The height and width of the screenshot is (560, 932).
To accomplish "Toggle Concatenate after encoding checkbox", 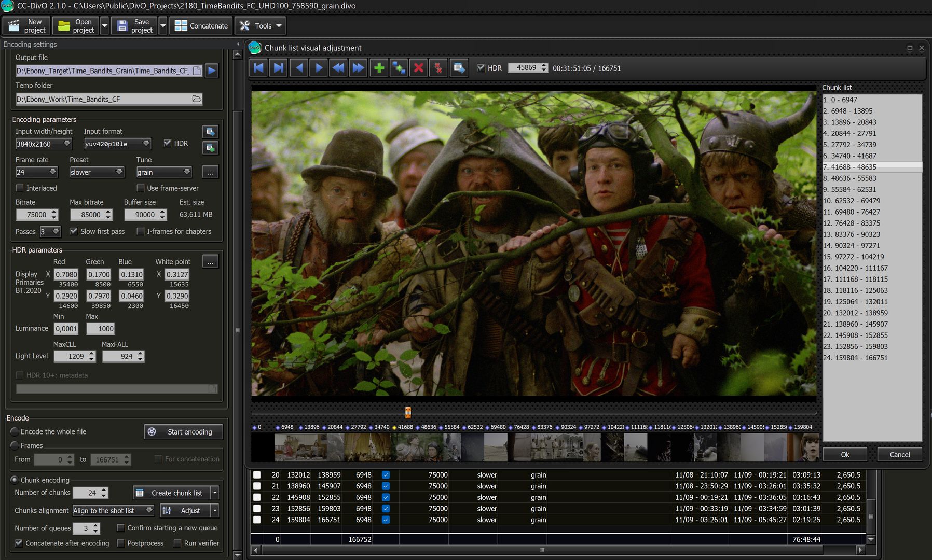I will click(19, 543).
